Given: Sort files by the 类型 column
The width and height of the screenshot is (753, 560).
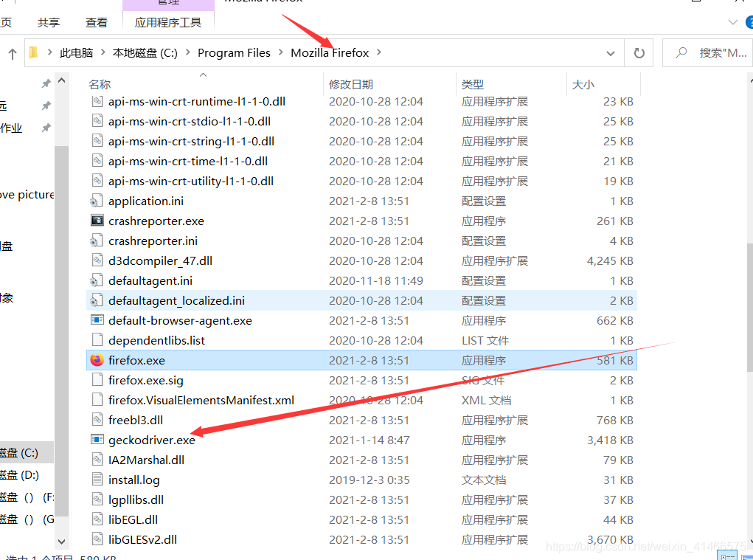Looking at the screenshot, I should (x=473, y=85).
